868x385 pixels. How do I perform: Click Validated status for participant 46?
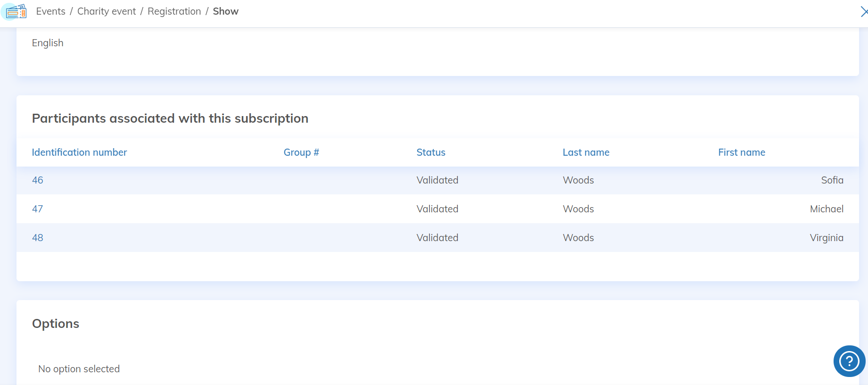[x=437, y=180]
